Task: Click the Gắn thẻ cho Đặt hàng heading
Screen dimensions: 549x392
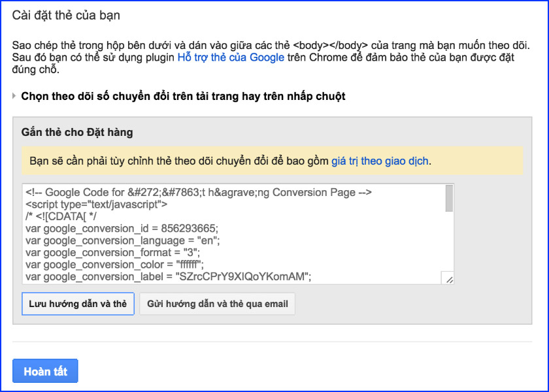Action: click(77, 133)
